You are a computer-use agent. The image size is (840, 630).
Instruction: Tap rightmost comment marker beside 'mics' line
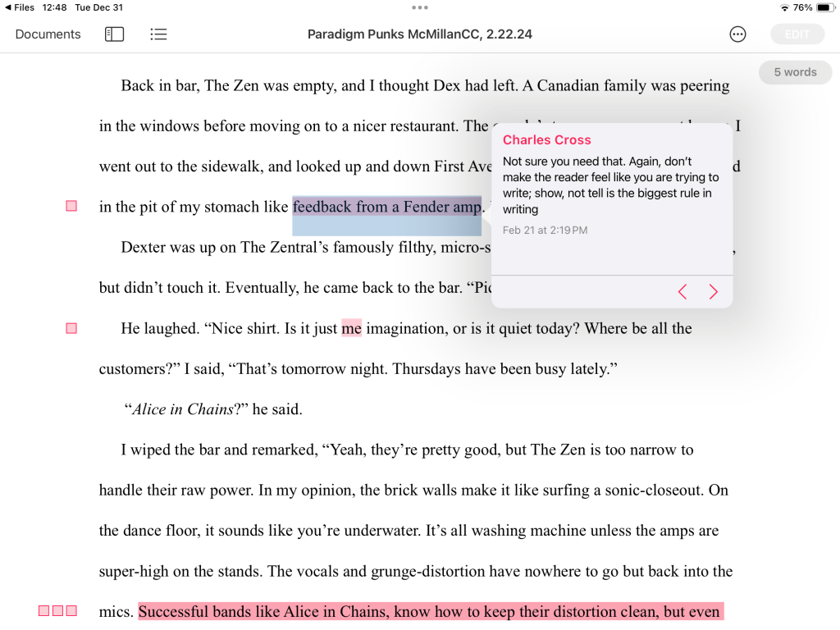(71, 611)
